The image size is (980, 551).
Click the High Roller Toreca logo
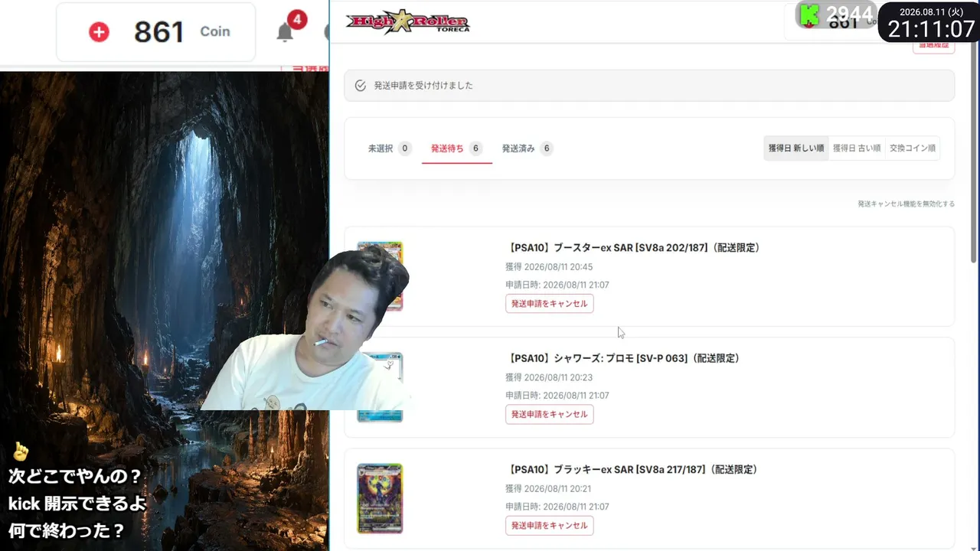point(407,21)
